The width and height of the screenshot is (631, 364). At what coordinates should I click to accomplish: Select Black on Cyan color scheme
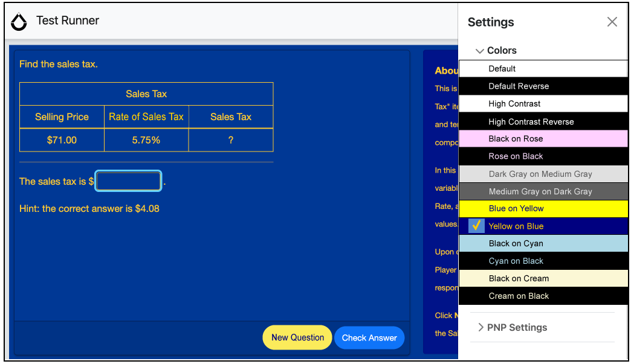(x=543, y=244)
